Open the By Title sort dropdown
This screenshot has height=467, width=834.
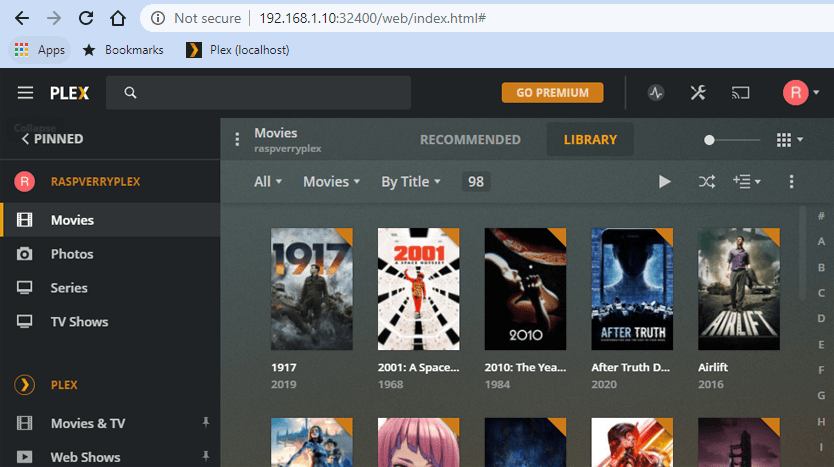[x=411, y=182]
